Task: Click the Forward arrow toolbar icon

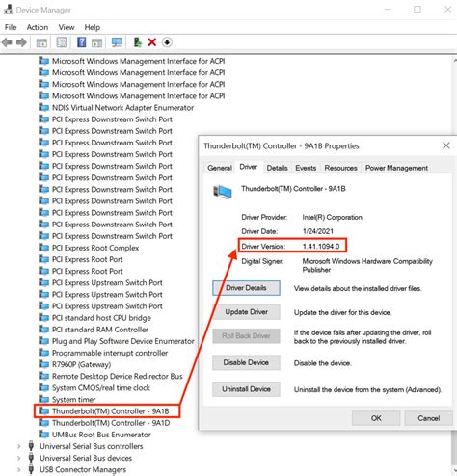Action: 21,42
